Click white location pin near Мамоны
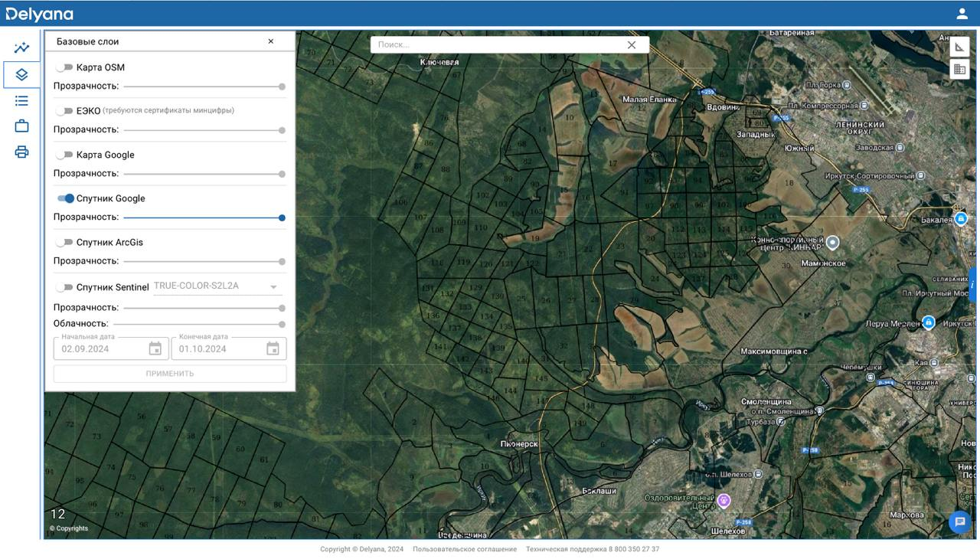 833,243
